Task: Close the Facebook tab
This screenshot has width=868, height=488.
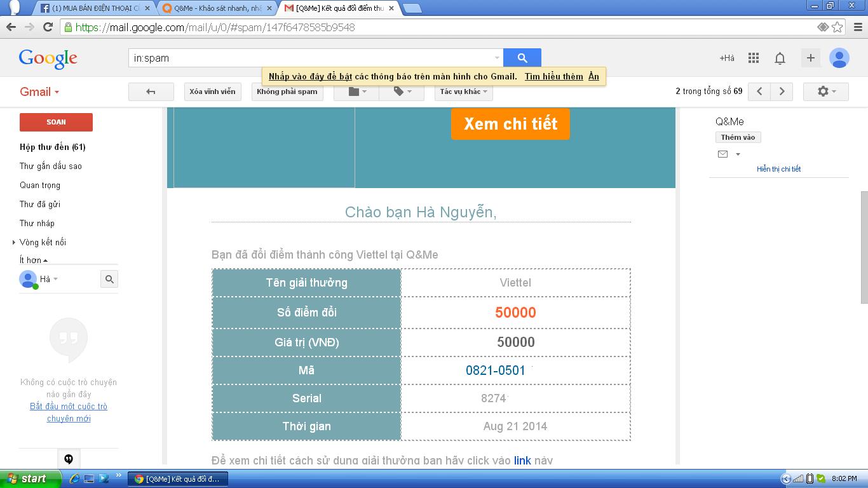Action: (148, 8)
